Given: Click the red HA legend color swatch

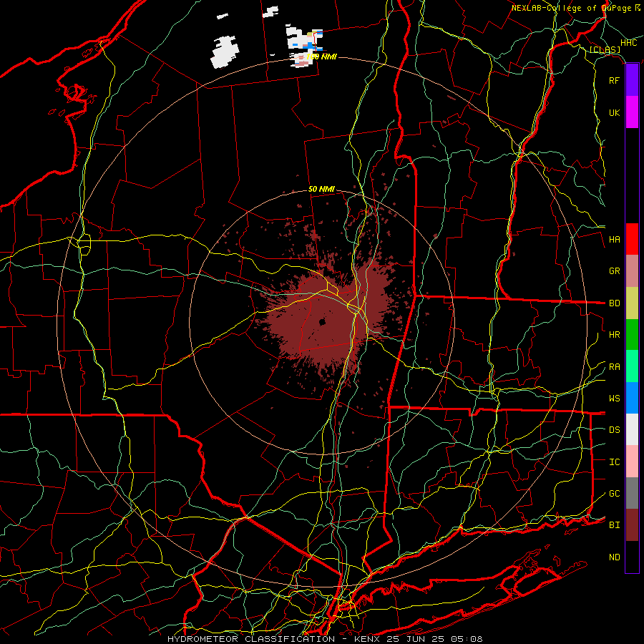Looking at the screenshot, I should click(632, 239).
